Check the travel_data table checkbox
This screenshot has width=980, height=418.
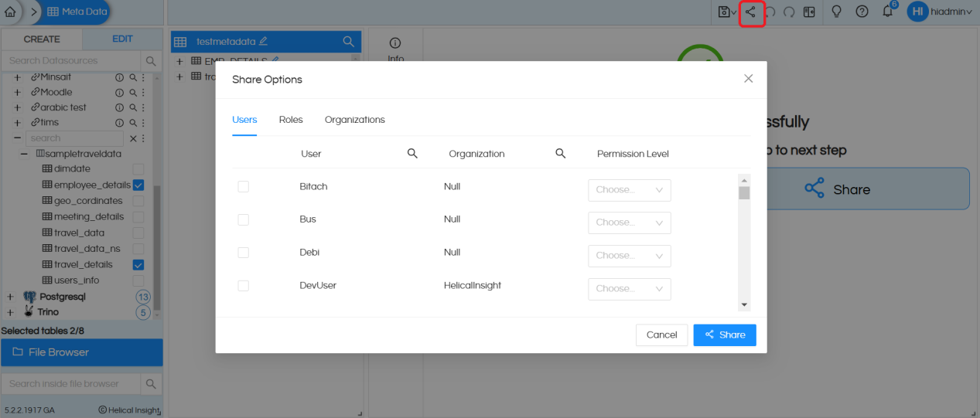[x=138, y=233]
